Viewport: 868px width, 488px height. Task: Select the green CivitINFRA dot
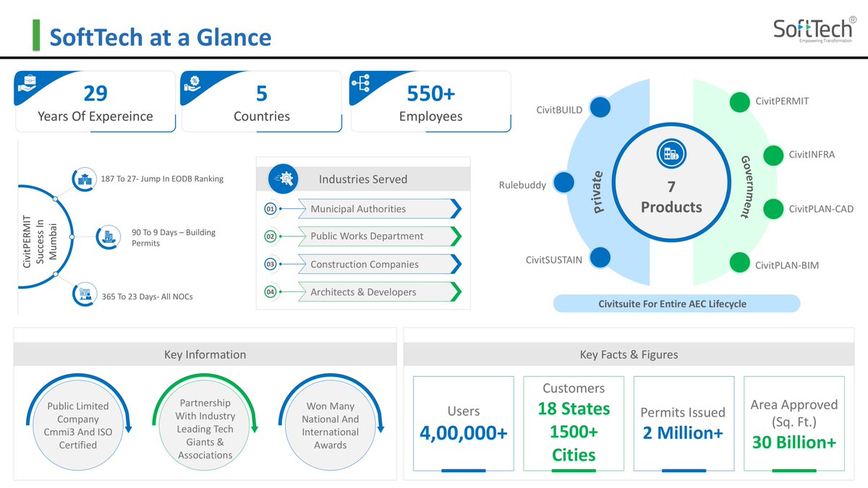click(x=773, y=155)
